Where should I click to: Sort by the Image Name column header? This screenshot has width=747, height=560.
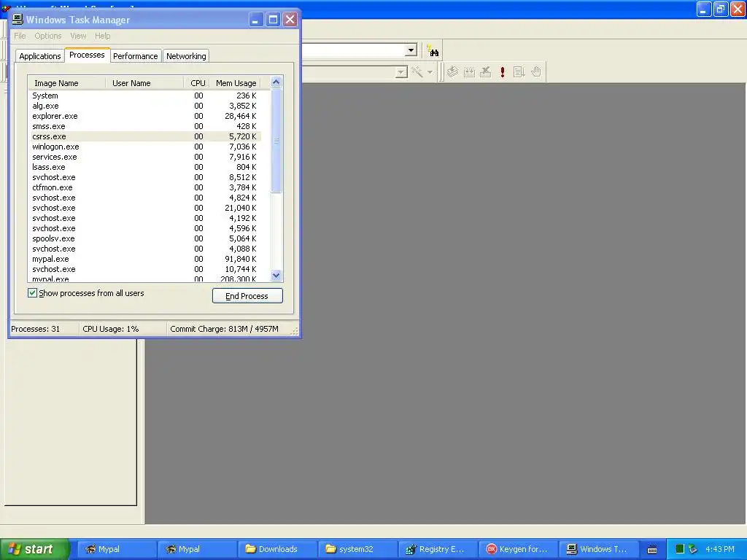66,83
